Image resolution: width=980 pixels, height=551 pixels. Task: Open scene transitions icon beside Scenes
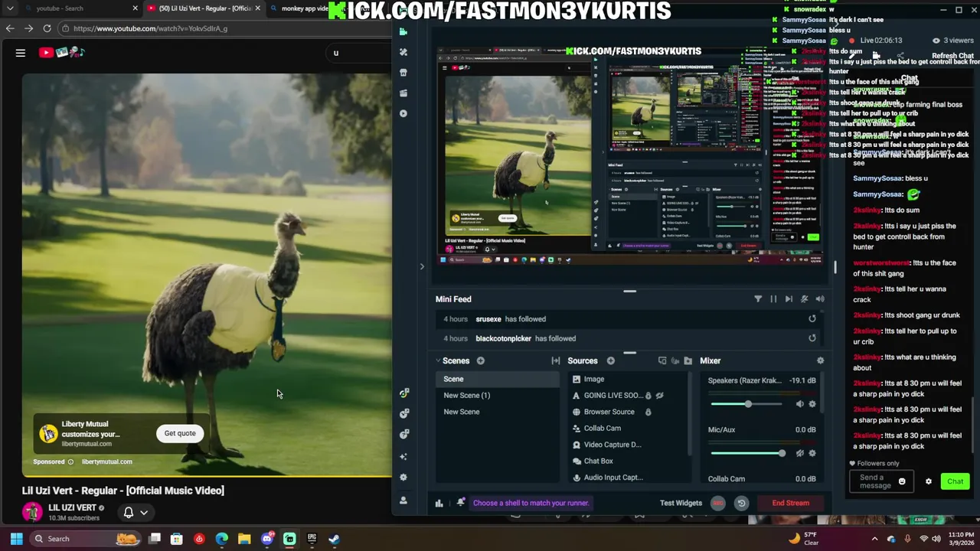[556, 360]
